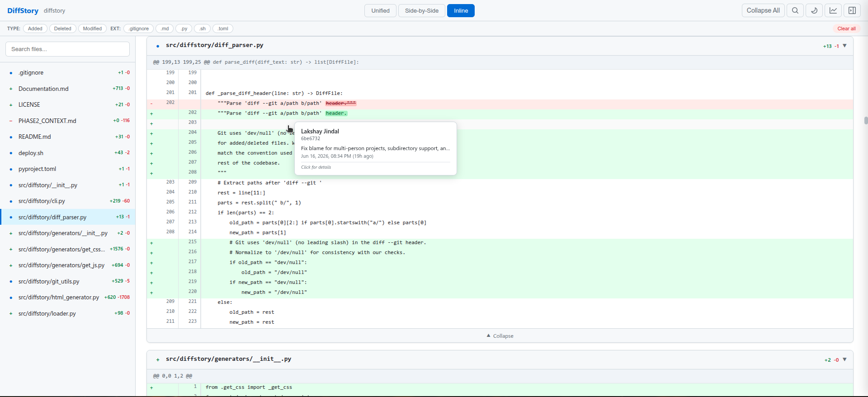Screen dimensions: 868x397
Task: Switch to Unified view tab
Action: point(380,10)
